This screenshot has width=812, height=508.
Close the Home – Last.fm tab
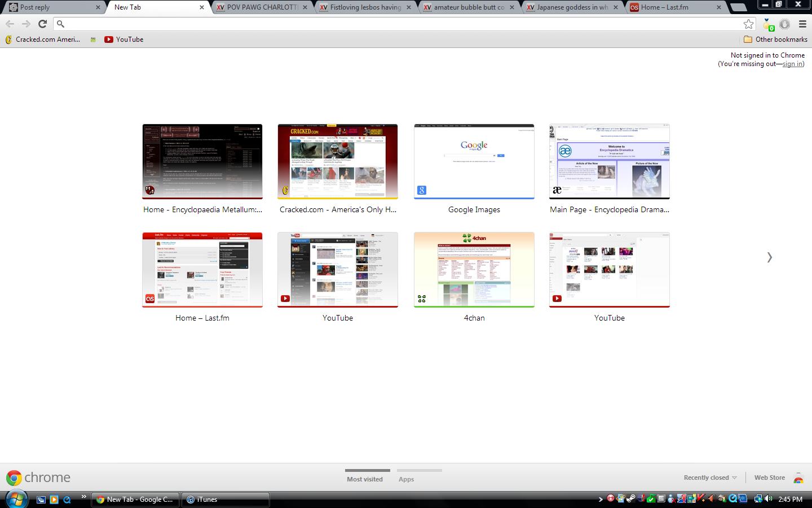[719, 7]
